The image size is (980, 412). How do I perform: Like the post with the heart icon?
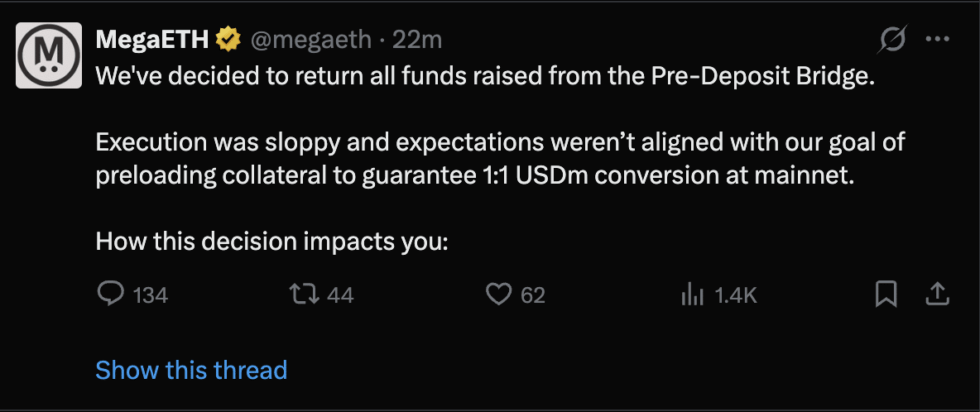(498, 294)
